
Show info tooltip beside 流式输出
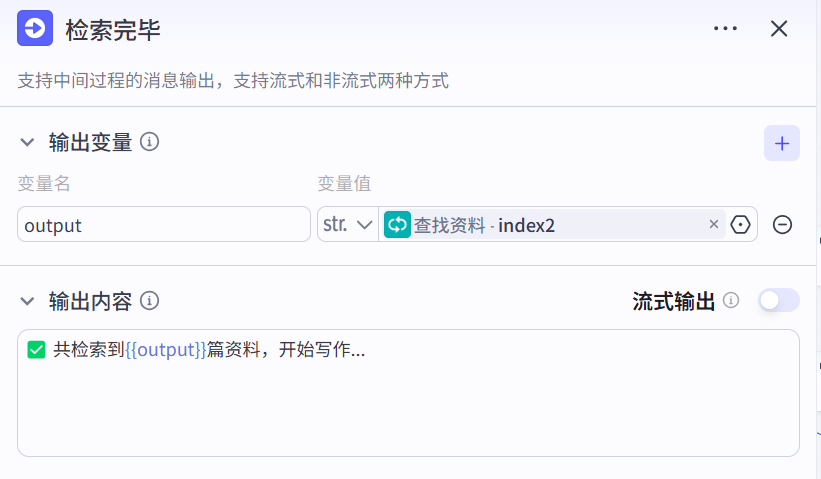pyautogui.click(x=731, y=300)
